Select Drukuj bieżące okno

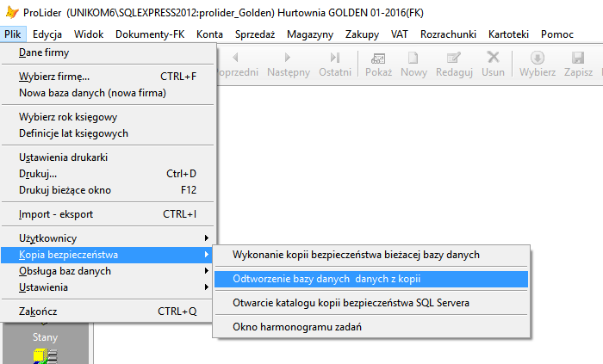point(106,190)
